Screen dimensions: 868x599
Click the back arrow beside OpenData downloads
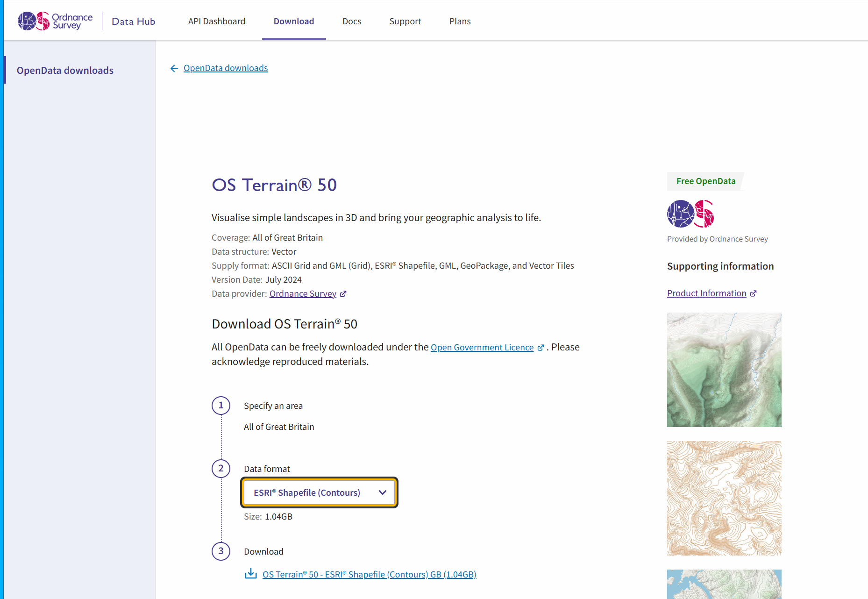174,69
